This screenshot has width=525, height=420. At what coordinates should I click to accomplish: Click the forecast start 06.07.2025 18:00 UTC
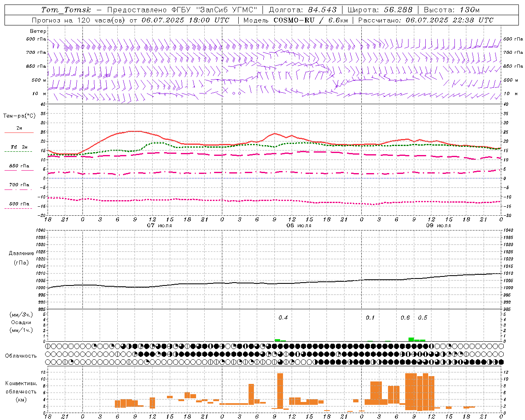(x=185, y=20)
